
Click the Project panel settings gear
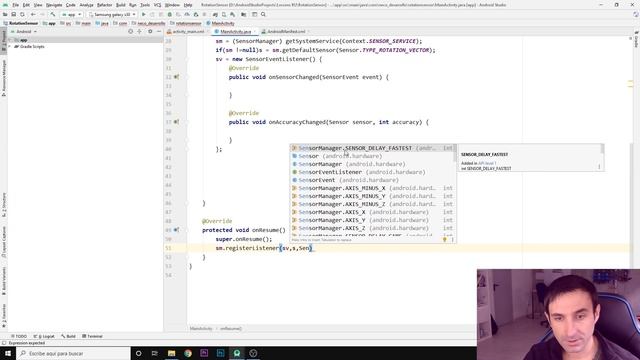click(150, 31)
